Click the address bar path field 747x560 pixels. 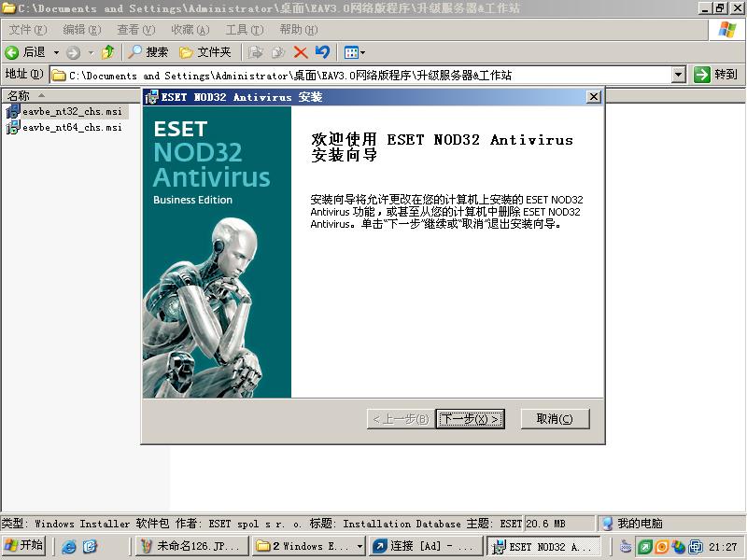point(364,75)
